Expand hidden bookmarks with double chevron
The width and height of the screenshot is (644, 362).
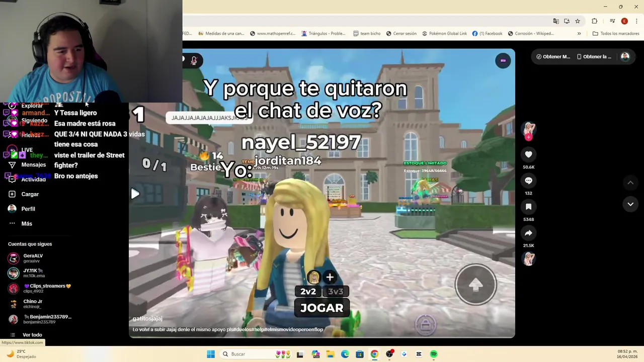(x=579, y=34)
